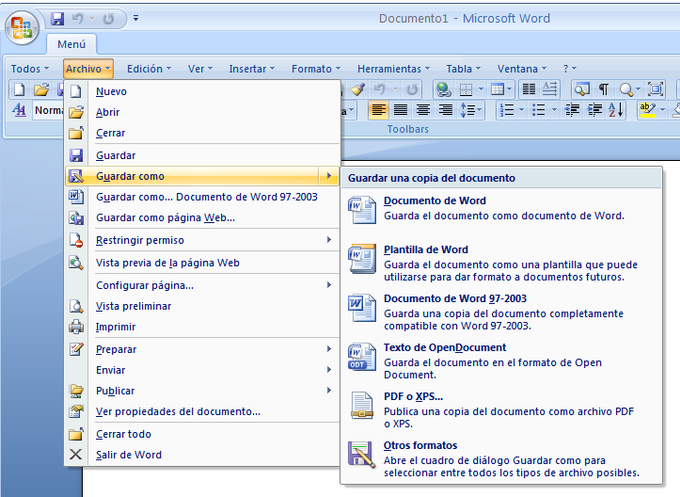Open the ? help menu
The image size is (680, 497).
[569, 69]
